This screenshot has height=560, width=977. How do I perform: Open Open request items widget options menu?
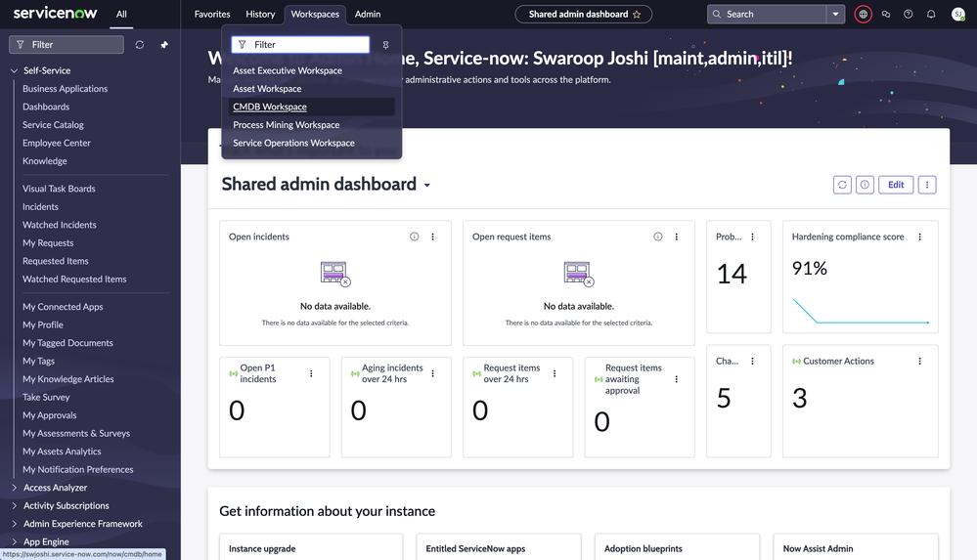coord(677,237)
